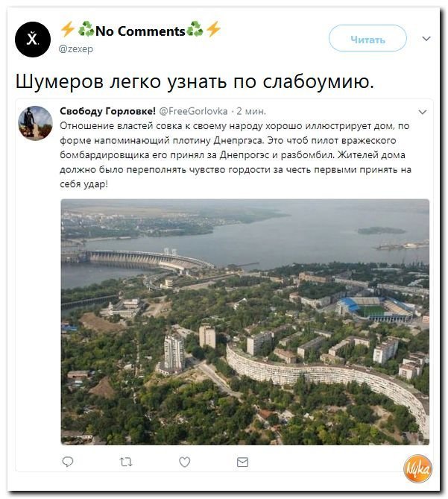Enlarge the aerial dam photo

(x=244, y=321)
